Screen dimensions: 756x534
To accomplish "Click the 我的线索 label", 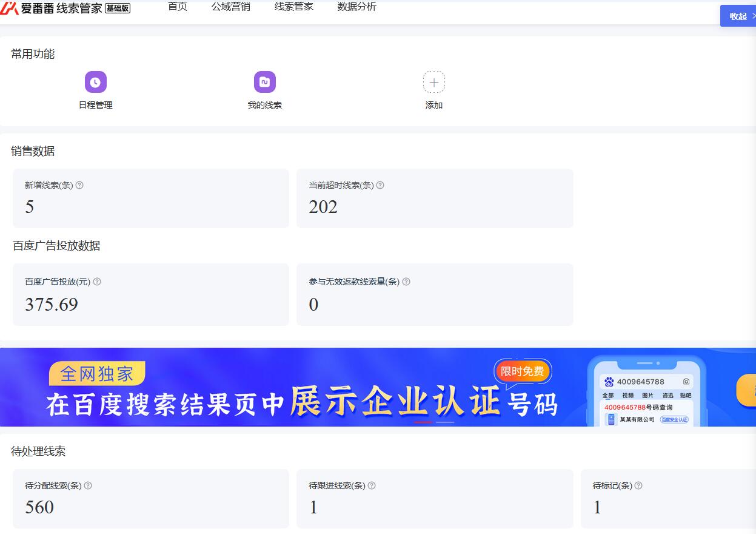I will pyautogui.click(x=264, y=105).
